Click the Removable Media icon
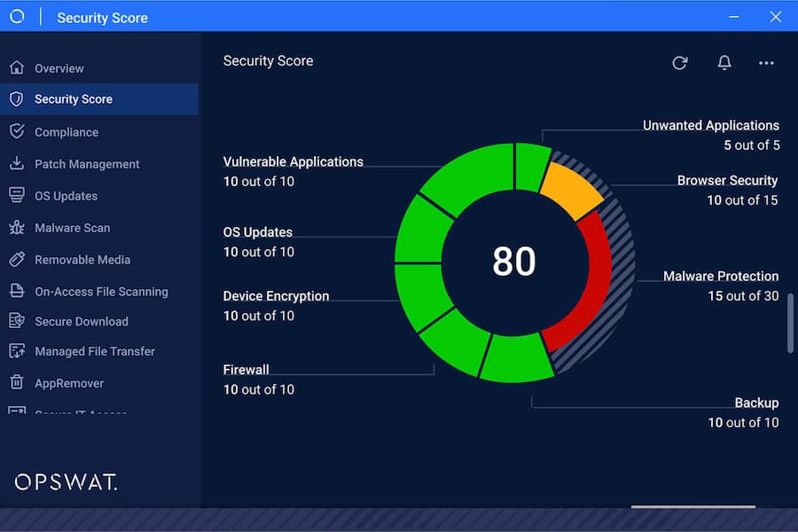Viewport: 798px width, 532px height. 16,260
